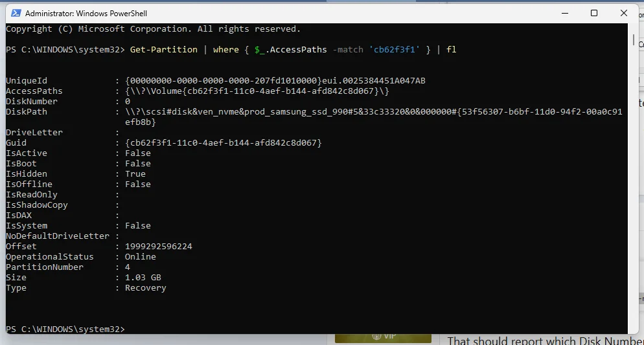The image size is (644, 345).
Task: Click the bottom 'PS C:\WINDOWS\system32>' prompt
Action: point(65,329)
